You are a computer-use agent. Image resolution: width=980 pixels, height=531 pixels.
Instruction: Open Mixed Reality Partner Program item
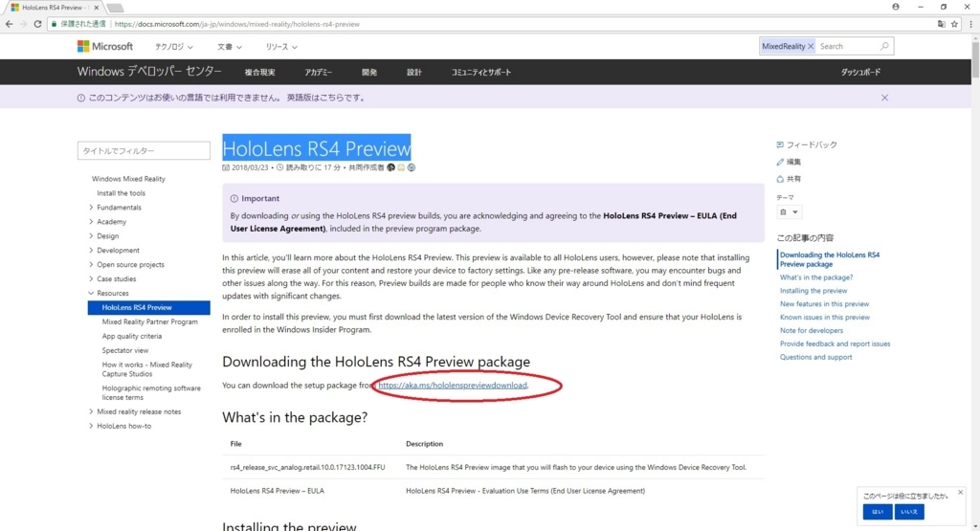click(150, 321)
